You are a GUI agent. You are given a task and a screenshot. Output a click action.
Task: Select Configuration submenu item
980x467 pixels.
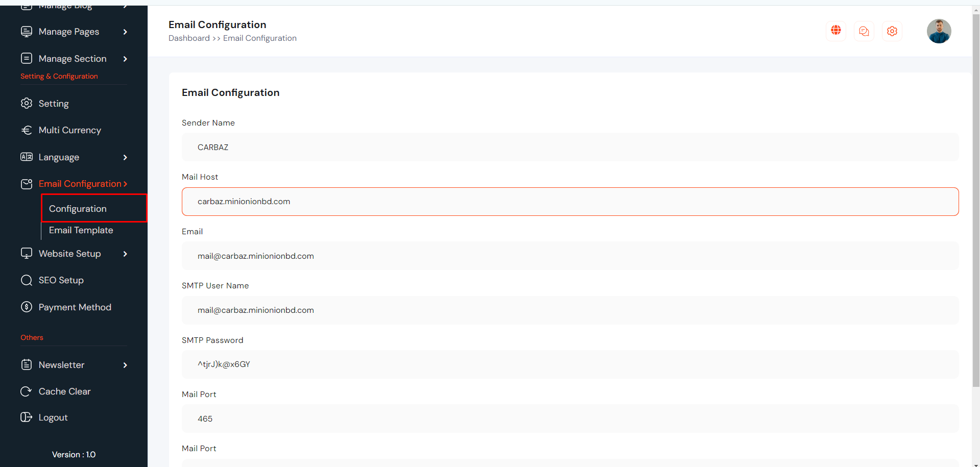click(x=78, y=209)
